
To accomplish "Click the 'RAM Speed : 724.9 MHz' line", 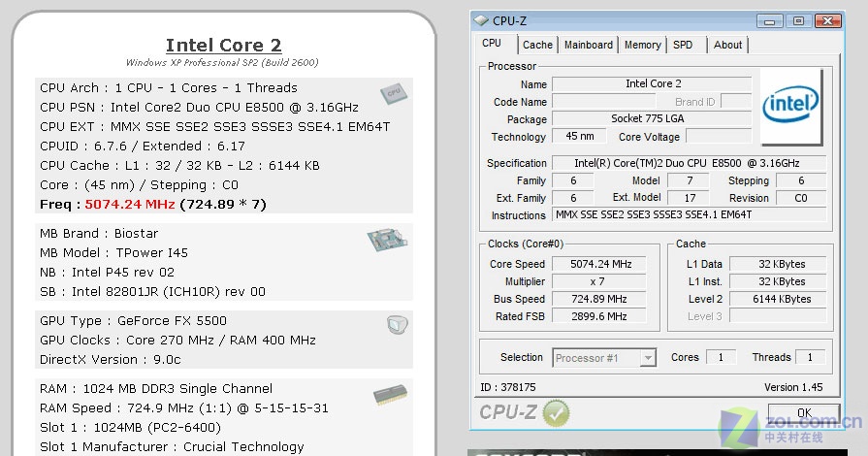I will click(x=184, y=408).
